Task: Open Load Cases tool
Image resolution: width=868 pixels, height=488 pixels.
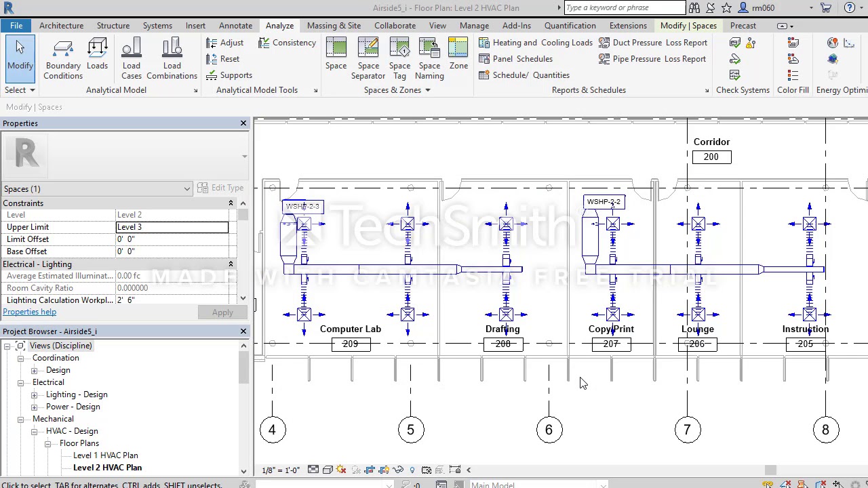Action: [132, 58]
